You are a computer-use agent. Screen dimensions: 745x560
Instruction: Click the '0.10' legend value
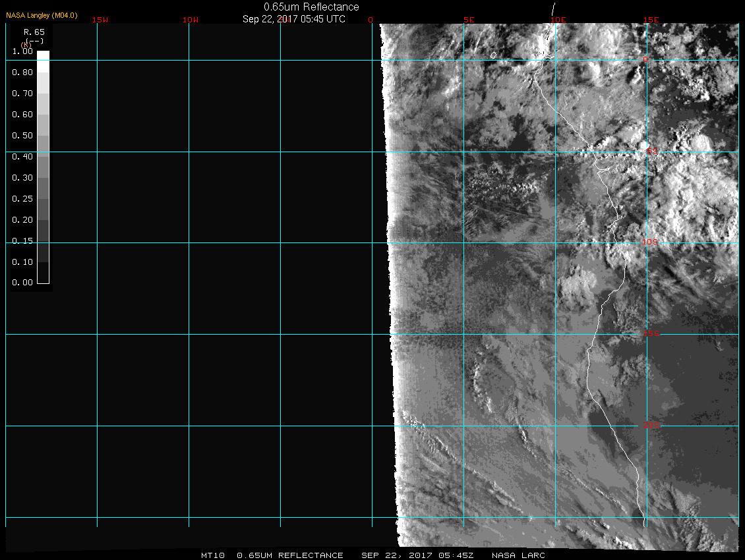click(22, 262)
